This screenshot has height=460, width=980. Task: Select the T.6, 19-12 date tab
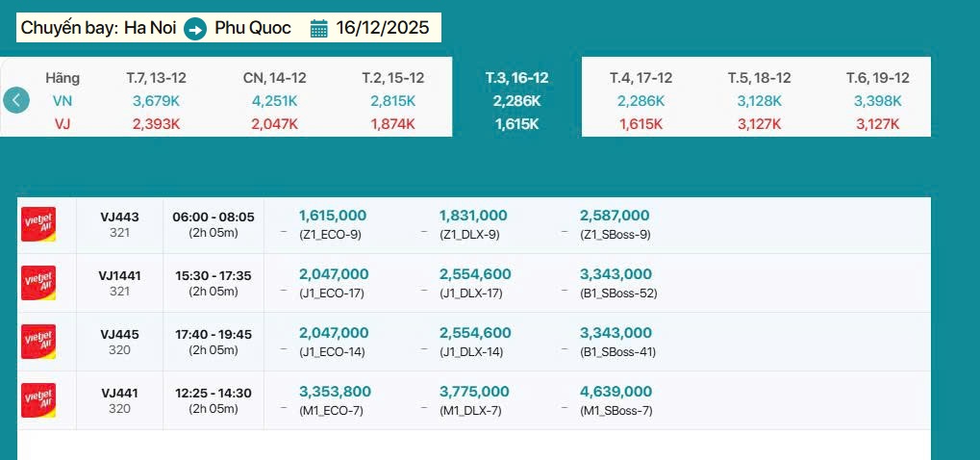[877, 78]
